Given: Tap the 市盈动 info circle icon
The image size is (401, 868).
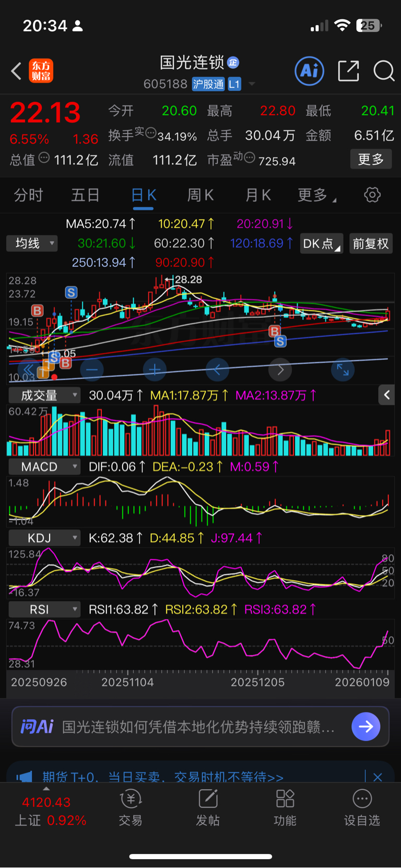Looking at the screenshot, I should point(250,157).
